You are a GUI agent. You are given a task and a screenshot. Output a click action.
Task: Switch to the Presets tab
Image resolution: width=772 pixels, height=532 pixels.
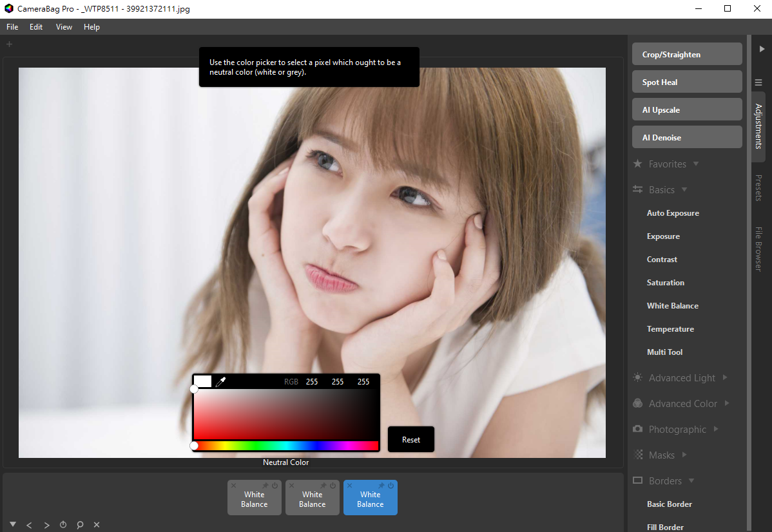[758, 188]
